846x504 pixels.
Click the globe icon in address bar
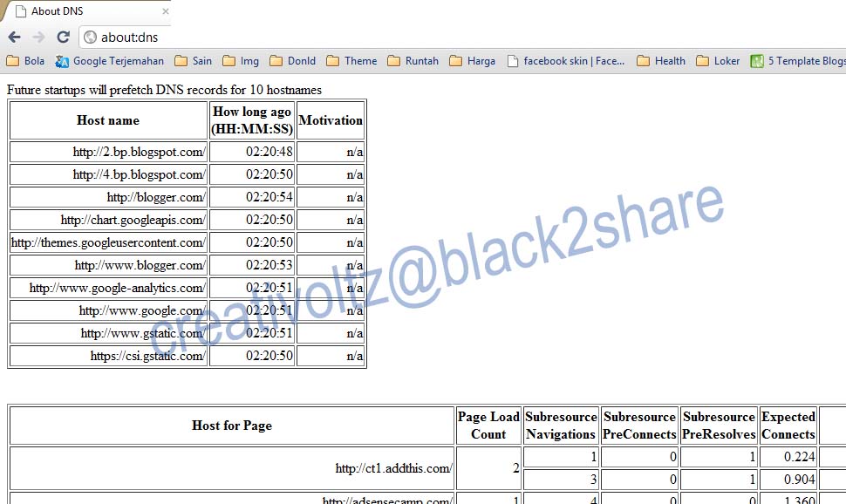(x=90, y=37)
